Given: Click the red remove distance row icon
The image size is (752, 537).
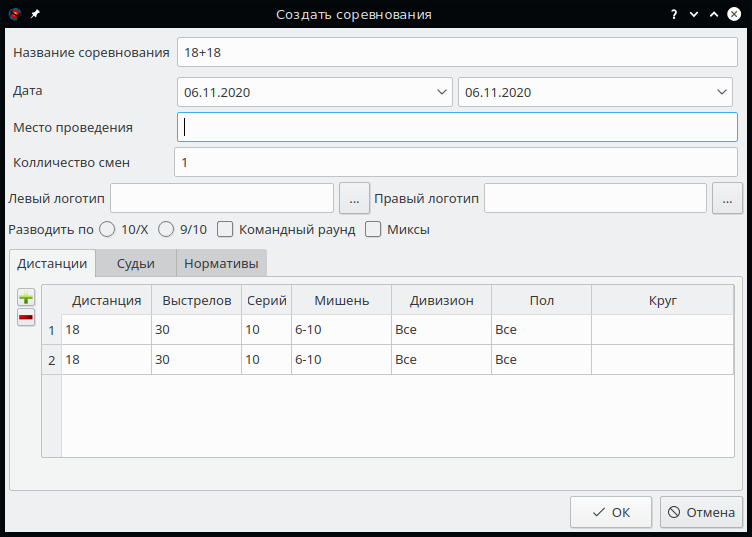Looking at the screenshot, I should [26, 317].
